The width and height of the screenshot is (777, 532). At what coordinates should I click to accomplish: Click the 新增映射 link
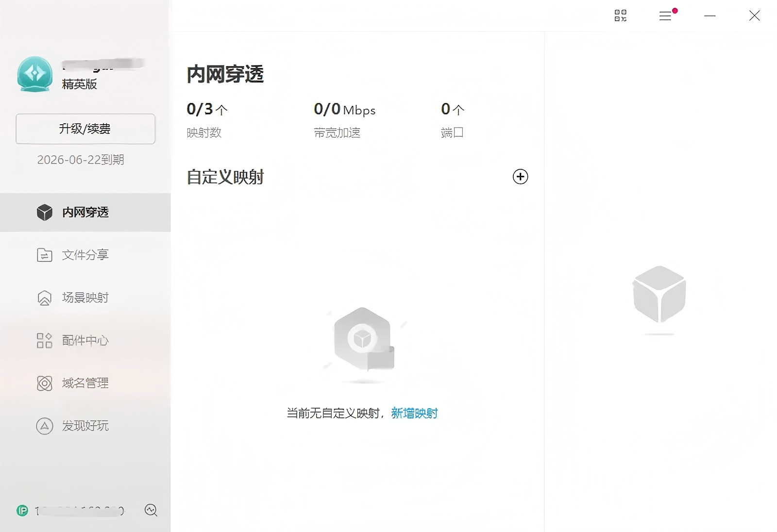click(x=414, y=413)
